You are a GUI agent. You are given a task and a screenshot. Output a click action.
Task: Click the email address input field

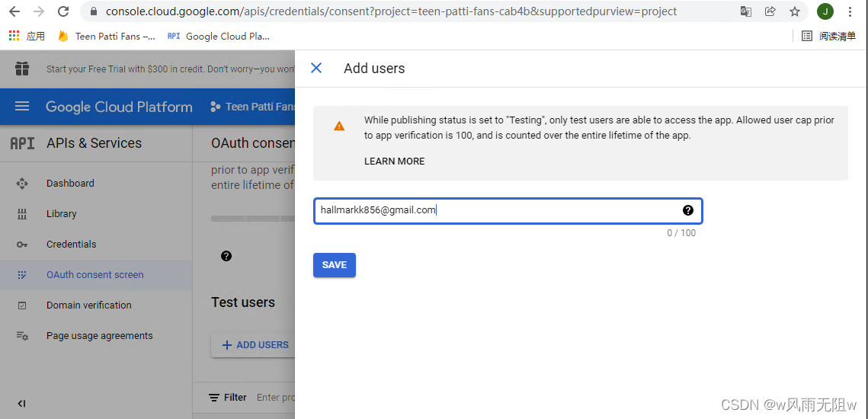click(495, 211)
